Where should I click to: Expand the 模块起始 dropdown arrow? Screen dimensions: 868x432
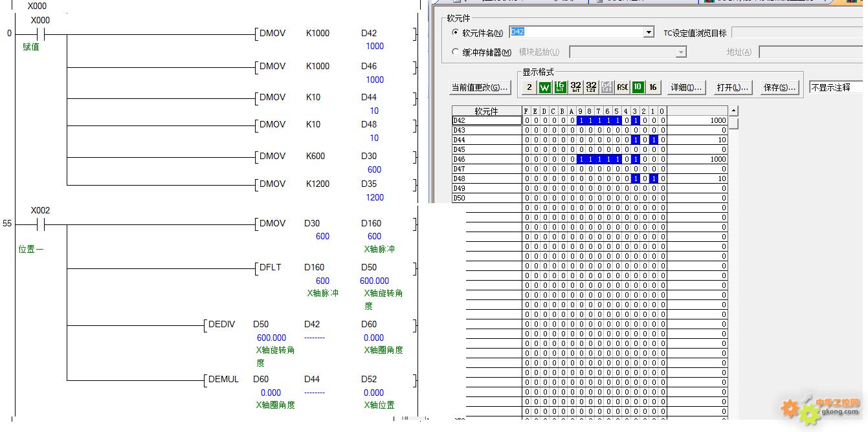pos(680,52)
